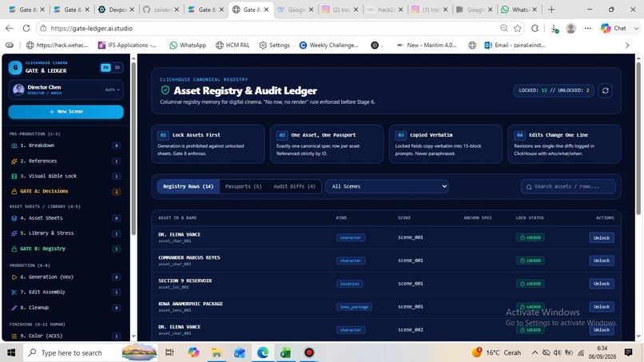
Task: Click Task View on the taskbar
Action: click(169, 352)
